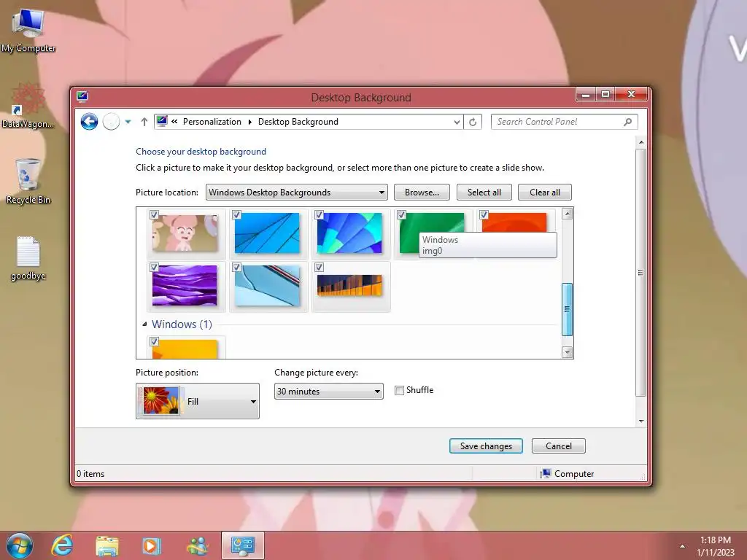Refresh the Desktop Background page
747x560 pixels.
pos(473,122)
